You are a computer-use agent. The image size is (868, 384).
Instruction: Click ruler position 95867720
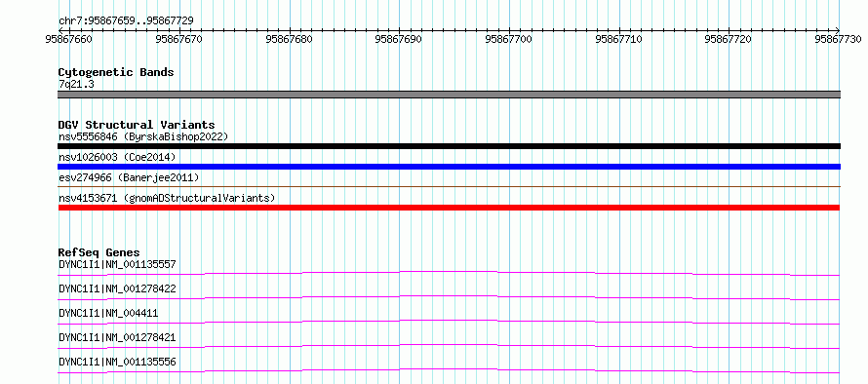728,39
